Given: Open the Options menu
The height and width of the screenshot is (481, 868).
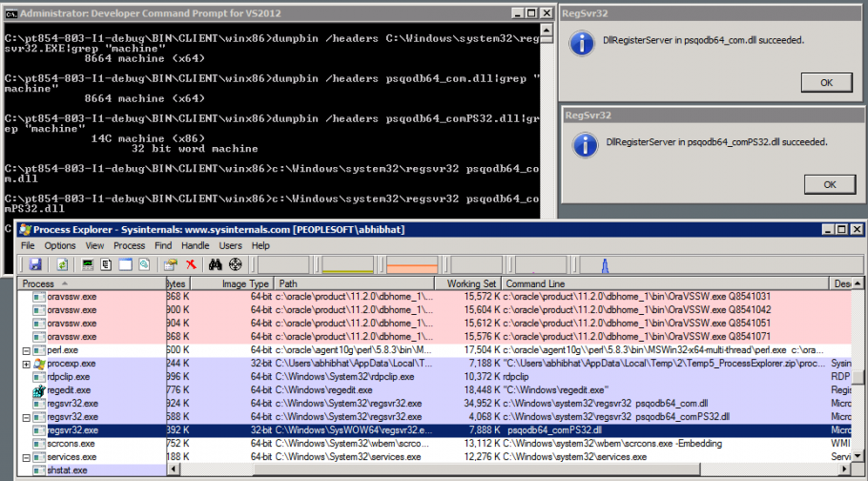Looking at the screenshot, I should tap(60, 245).
